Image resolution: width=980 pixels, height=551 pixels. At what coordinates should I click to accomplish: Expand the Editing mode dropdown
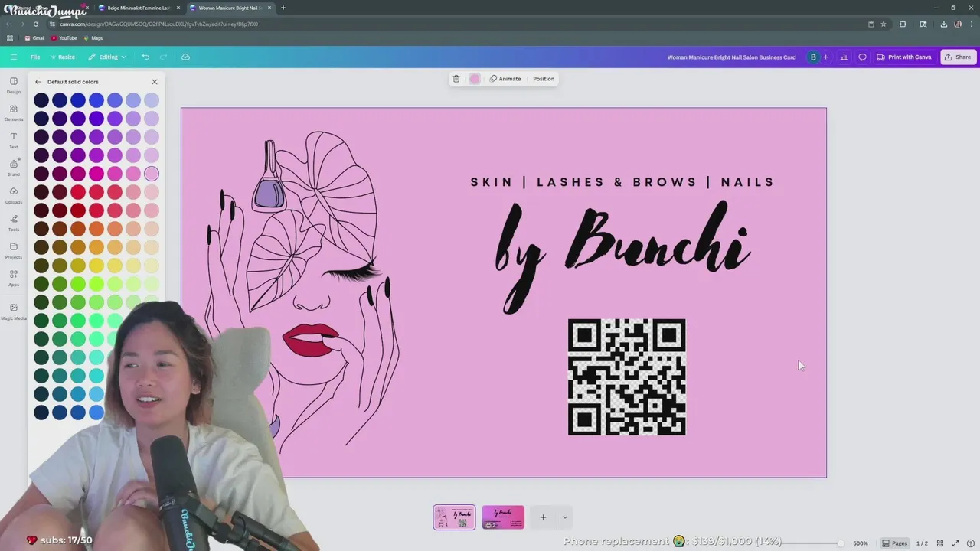click(x=107, y=57)
